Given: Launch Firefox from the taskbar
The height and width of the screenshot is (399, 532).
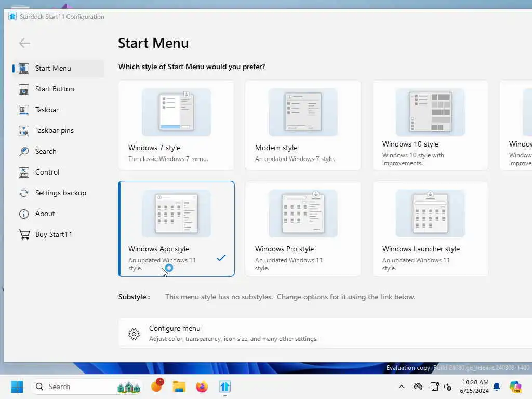Looking at the screenshot, I should pyautogui.click(x=202, y=387).
